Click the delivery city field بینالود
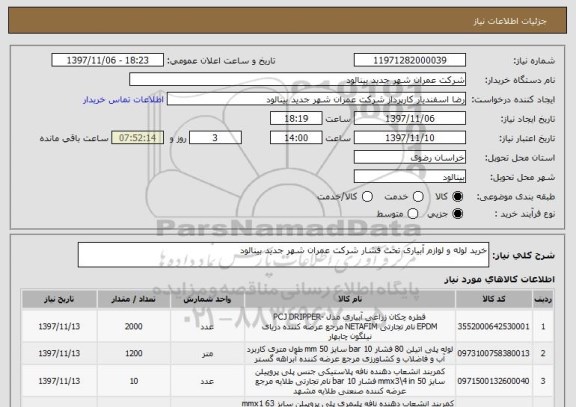 [x=410, y=177]
